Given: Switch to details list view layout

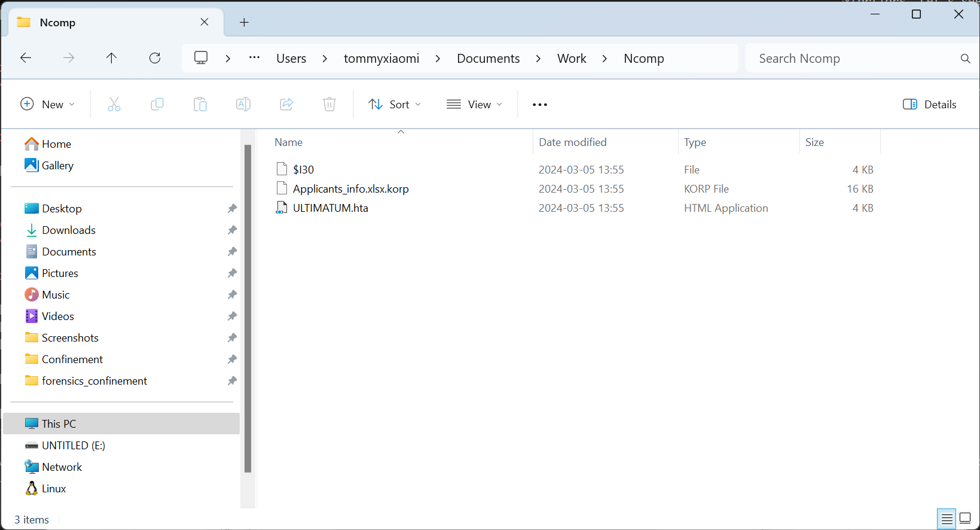Looking at the screenshot, I should point(947,518).
